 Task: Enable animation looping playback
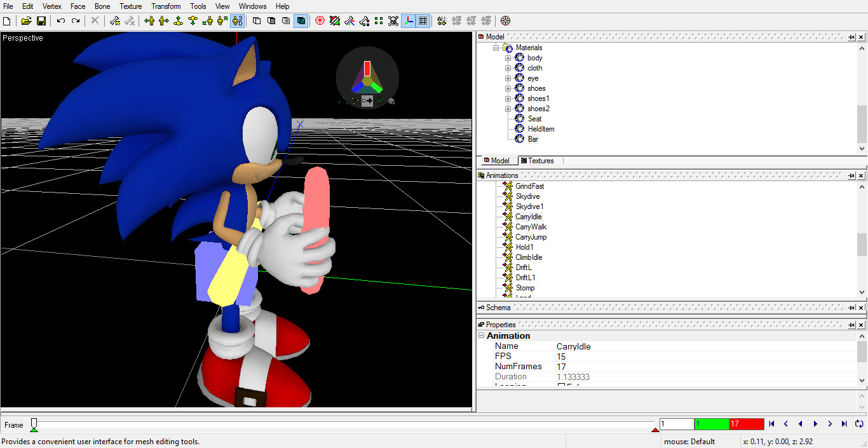tap(859, 423)
